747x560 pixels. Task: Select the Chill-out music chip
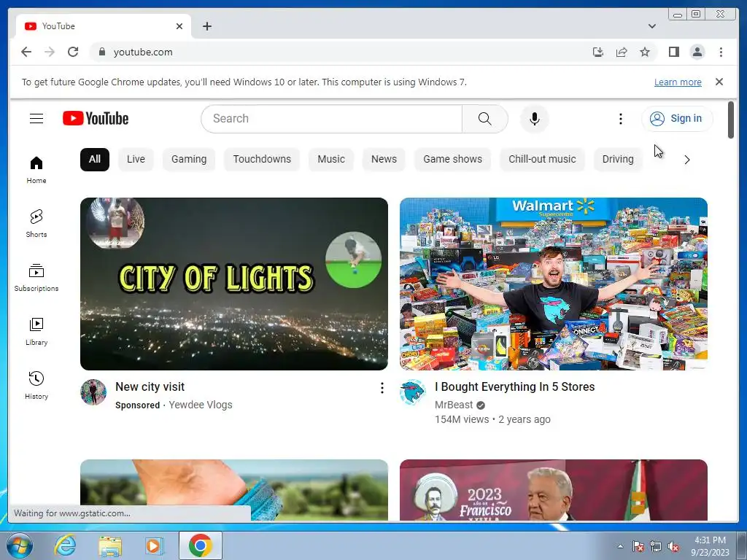click(542, 160)
